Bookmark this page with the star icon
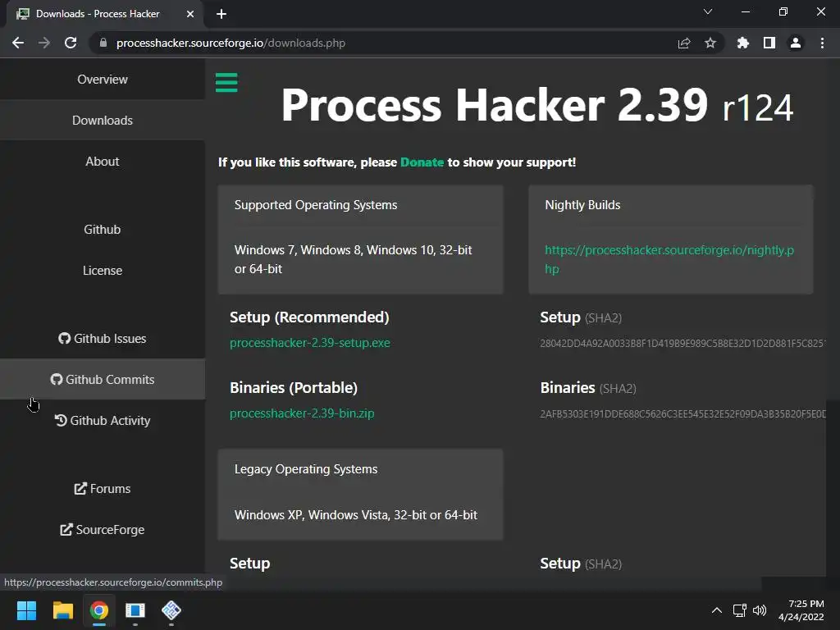The height and width of the screenshot is (630, 840). click(710, 43)
